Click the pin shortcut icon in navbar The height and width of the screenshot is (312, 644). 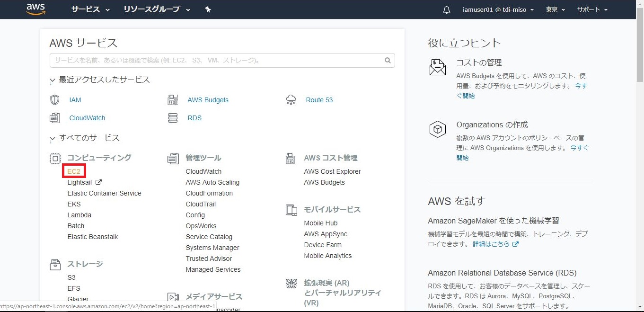point(208,9)
